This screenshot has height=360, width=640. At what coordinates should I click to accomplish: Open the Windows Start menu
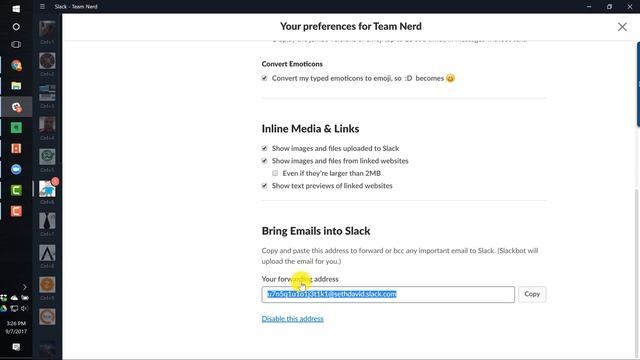tap(16, 9)
